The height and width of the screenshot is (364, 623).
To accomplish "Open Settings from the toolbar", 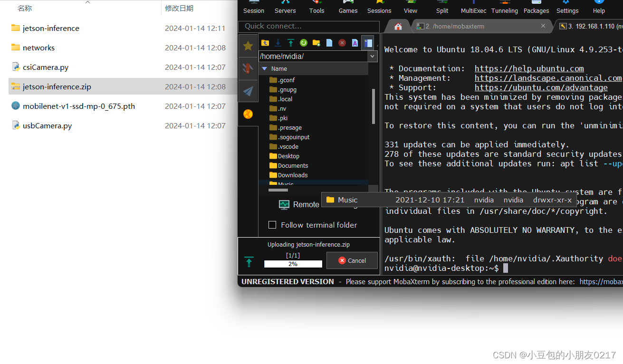I will [x=567, y=7].
